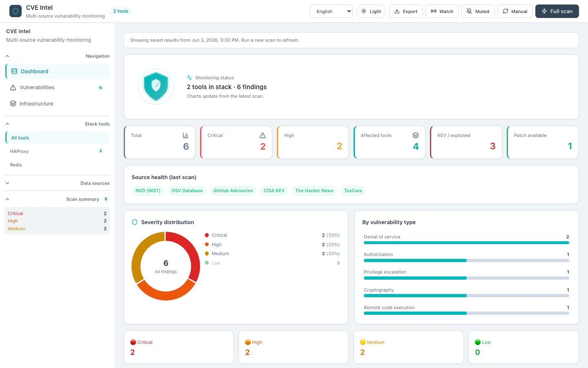Click the 'Showing saved results' notice text
588x368 pixels.
pyautogui.click(x=214, y=40)
